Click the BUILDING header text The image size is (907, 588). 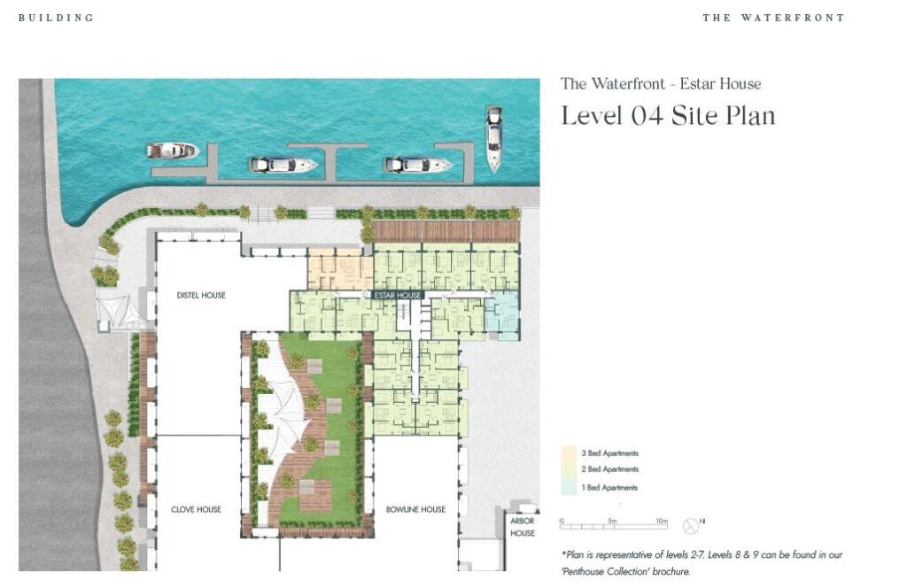tap(56, 18)
